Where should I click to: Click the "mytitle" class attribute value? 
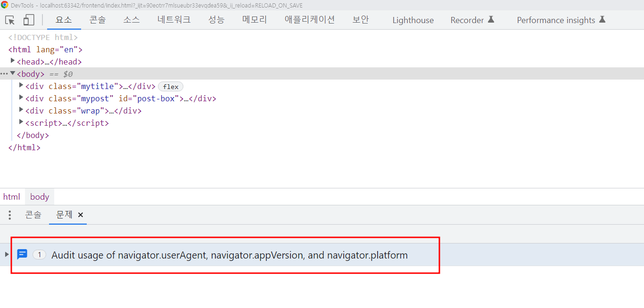[98, 86]
